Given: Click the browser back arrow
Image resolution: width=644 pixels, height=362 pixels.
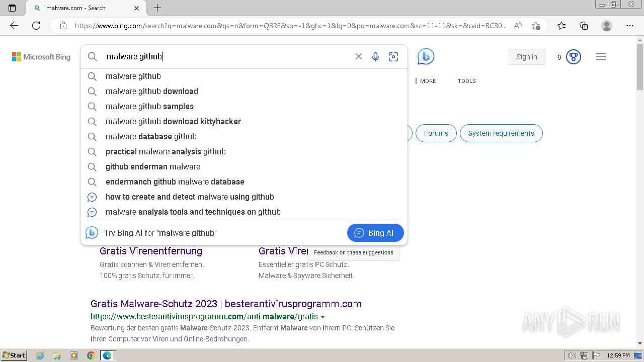Looking at the screenshot, I should coord(14,26).
